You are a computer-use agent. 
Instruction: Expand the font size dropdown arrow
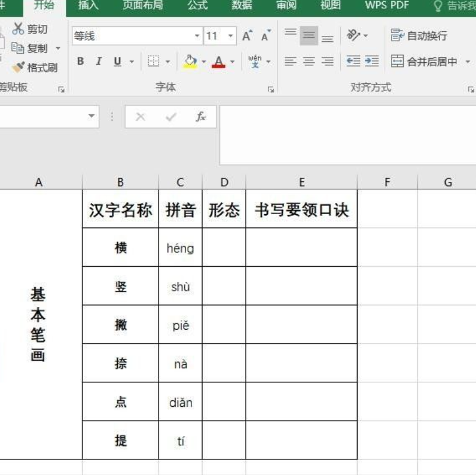coord(231,36)
